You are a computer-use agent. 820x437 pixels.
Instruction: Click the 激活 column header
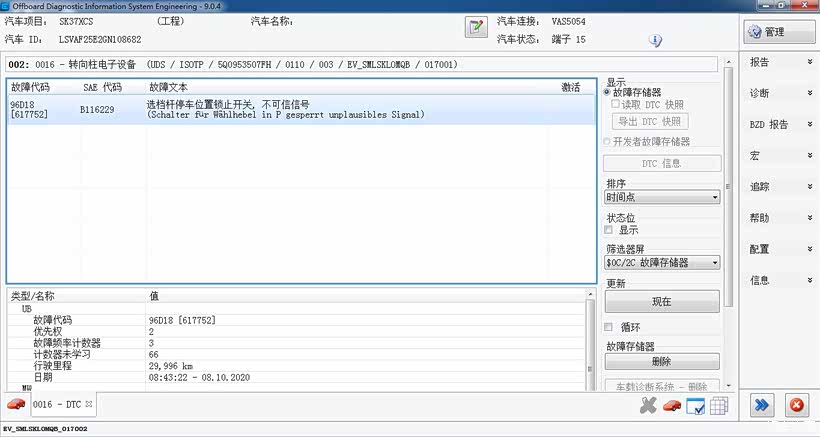[572, 87]
